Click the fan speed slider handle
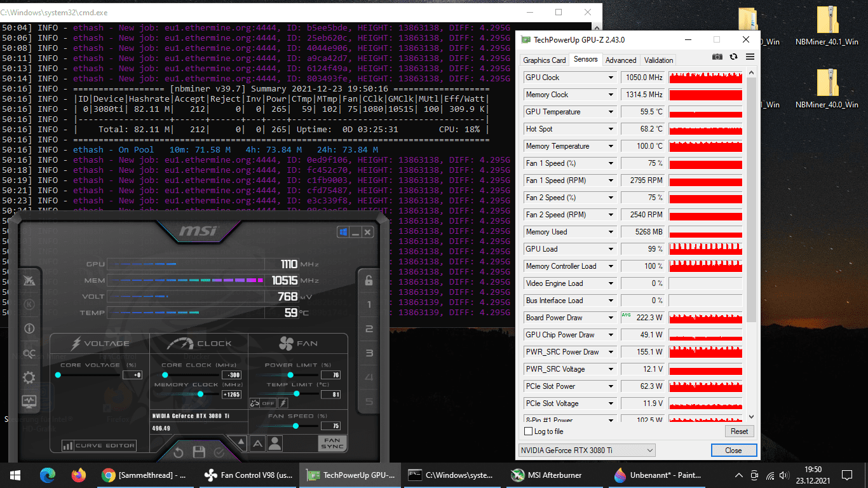This screenshot has width=868, height=488. pos(295,426)
